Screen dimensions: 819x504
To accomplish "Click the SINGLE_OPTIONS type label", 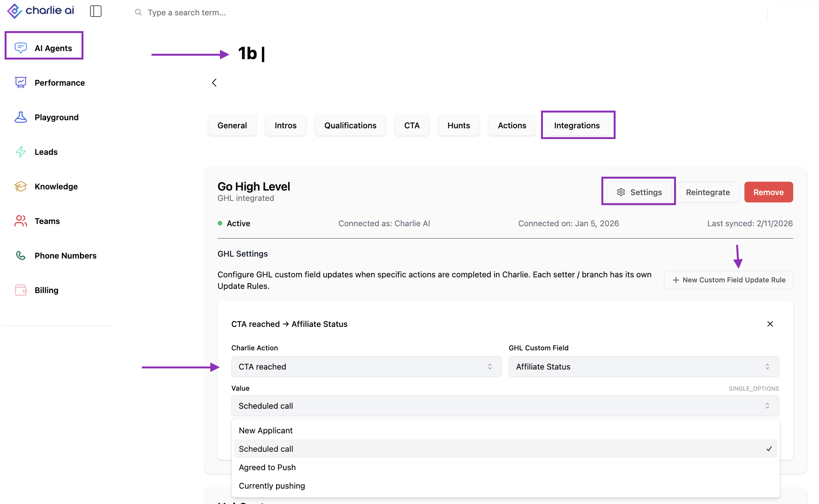I will [754, 389].
